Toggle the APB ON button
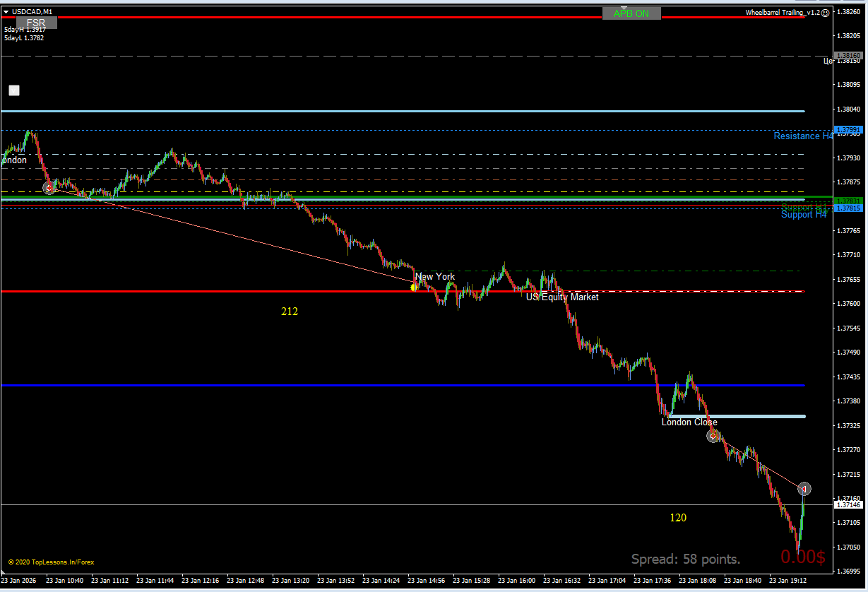 [x=631, y=13]
